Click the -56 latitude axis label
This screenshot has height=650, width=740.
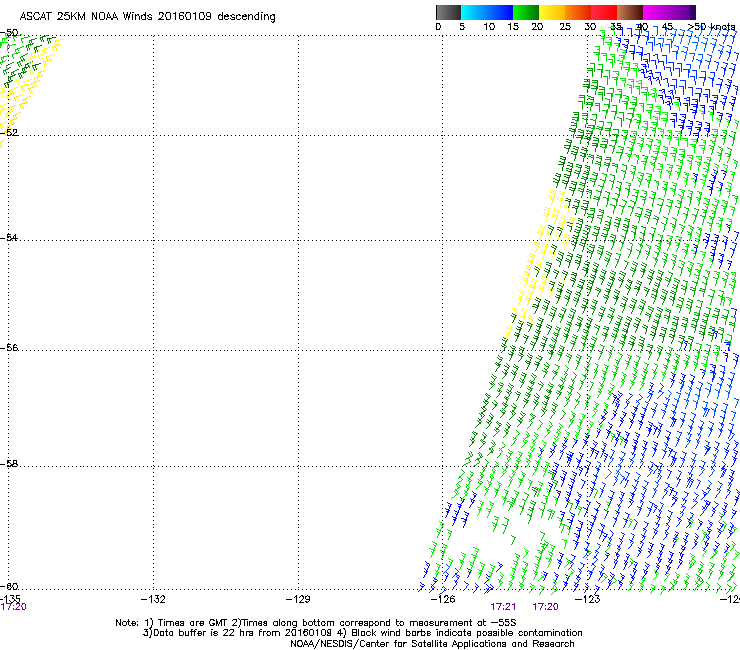tap(9, 347)
